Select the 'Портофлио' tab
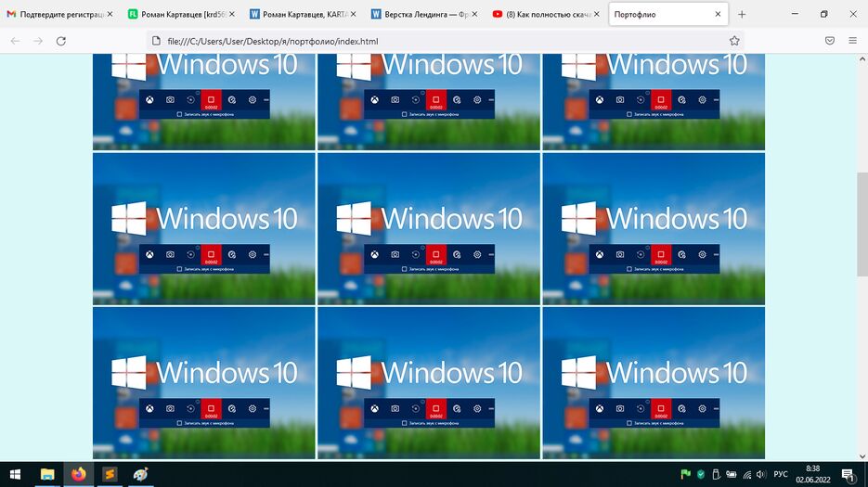 tap(668, 15)
